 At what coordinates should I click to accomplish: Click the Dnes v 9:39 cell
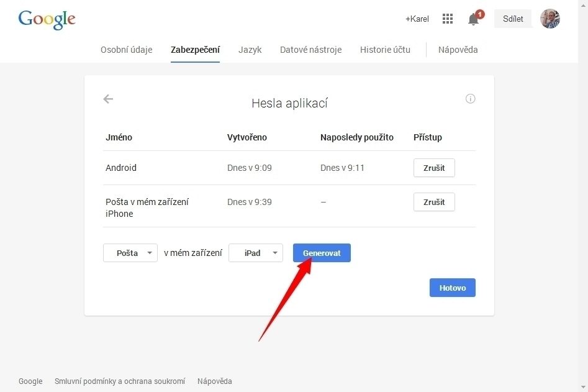click(x=250, y=202)
